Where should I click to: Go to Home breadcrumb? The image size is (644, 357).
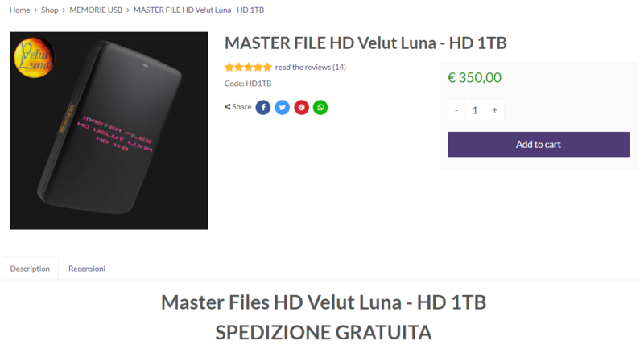pyautogui.click(x=19, y=10)
